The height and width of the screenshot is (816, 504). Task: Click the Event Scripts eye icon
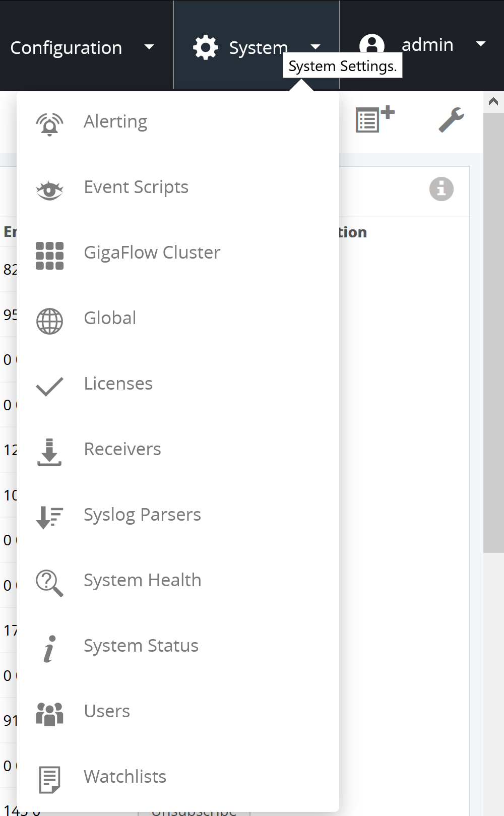pos(49,190)
